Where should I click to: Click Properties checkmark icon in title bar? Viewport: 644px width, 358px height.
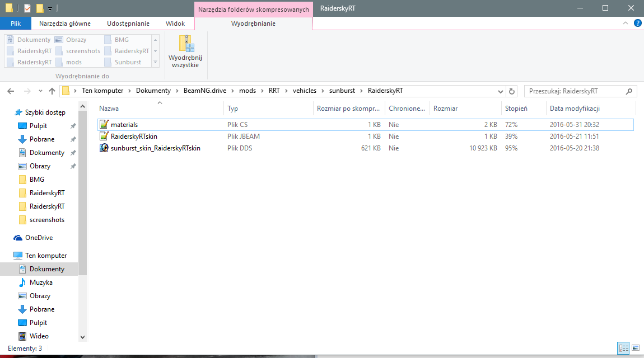(27, 8)
